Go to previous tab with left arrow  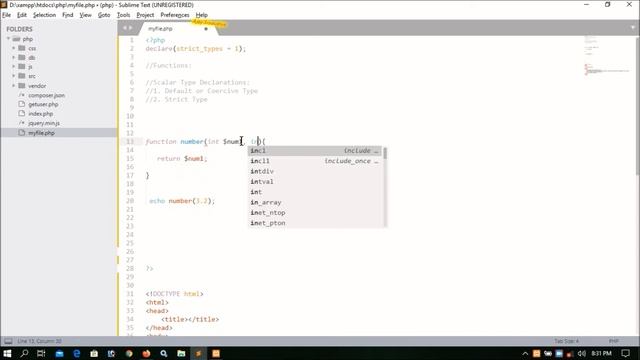point(124,28)
